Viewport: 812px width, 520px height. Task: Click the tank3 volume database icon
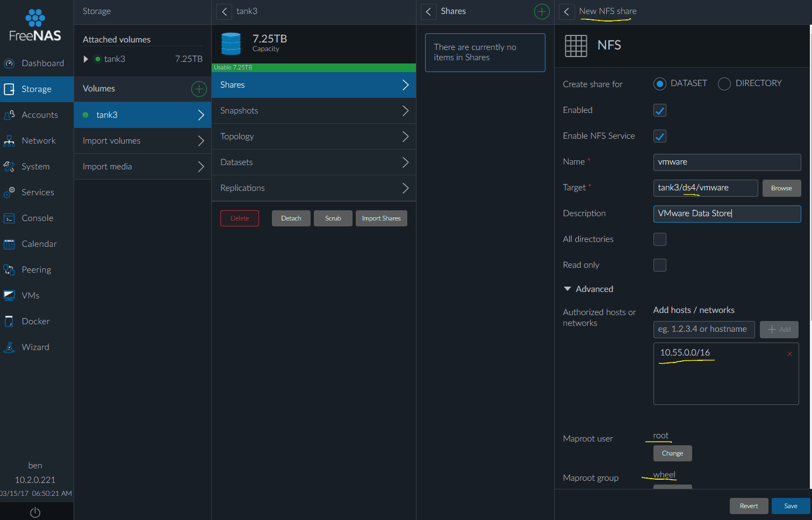pos(231,44)
